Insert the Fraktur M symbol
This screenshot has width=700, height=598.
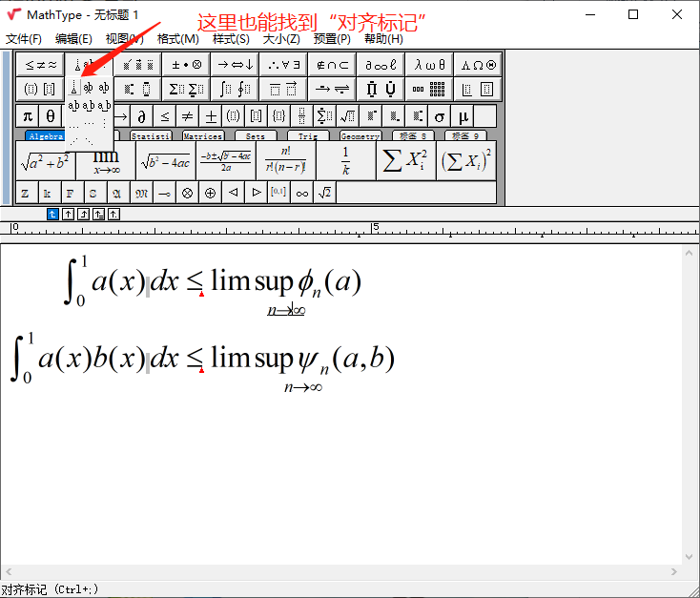pos(141,193)
